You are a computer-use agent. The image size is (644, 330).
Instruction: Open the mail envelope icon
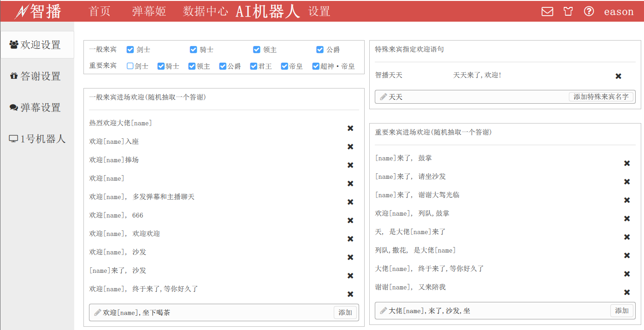[x=547, y=12]
